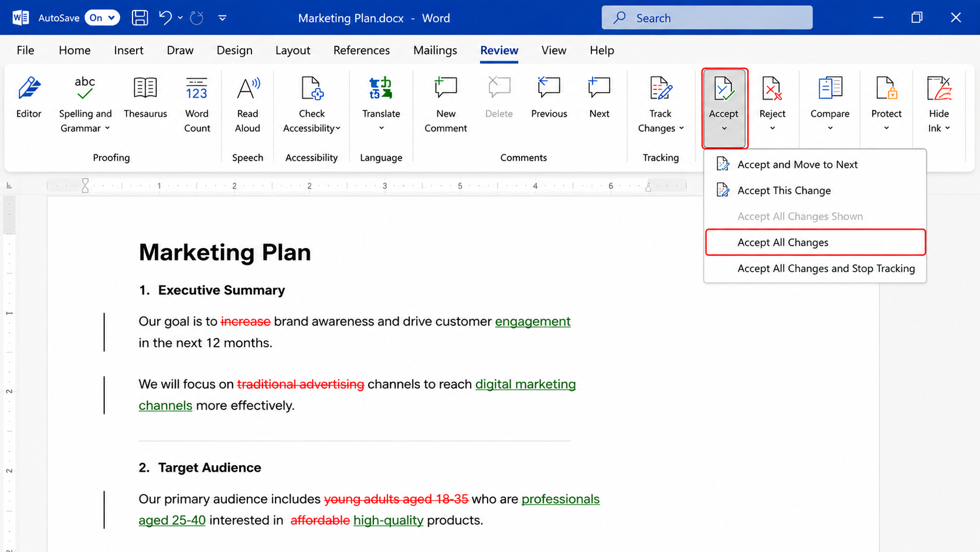Image resolution: width=980 pixels, height=552 pixels.
Task: Expand the Undo history arrow
Action: click(180, 18)
